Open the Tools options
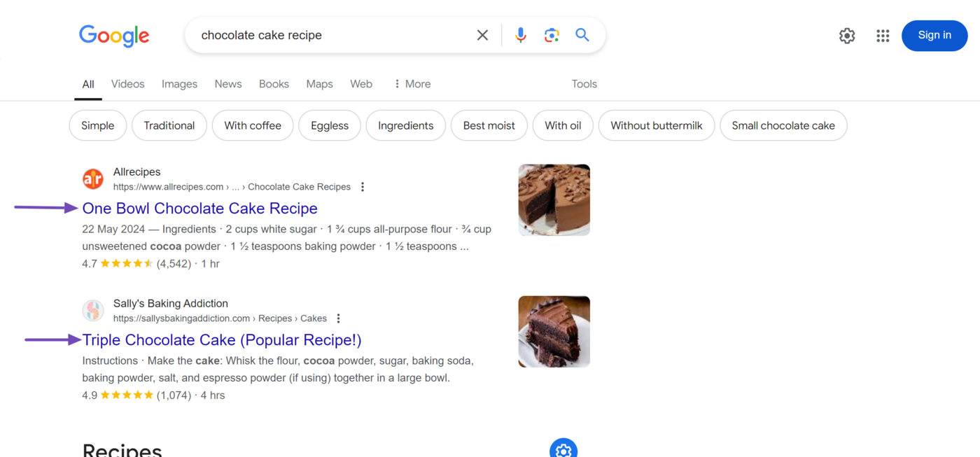 tap(584, 84)
